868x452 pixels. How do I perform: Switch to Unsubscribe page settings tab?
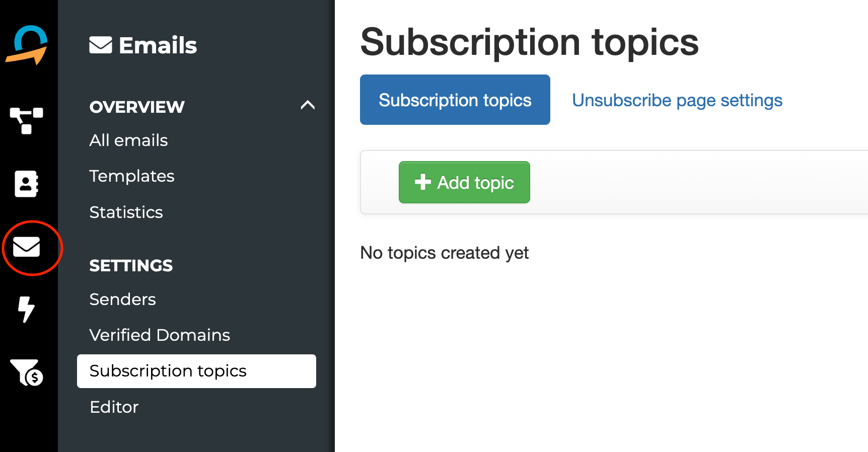(677, 100)
